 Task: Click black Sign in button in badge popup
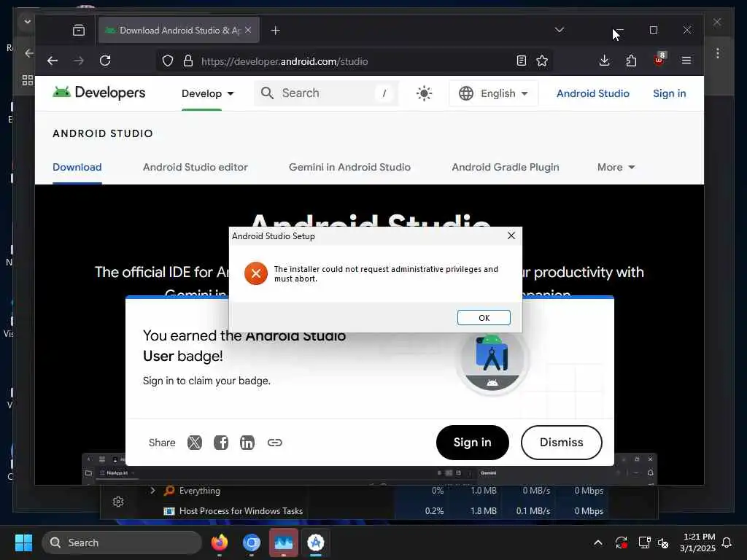point(472,443)
